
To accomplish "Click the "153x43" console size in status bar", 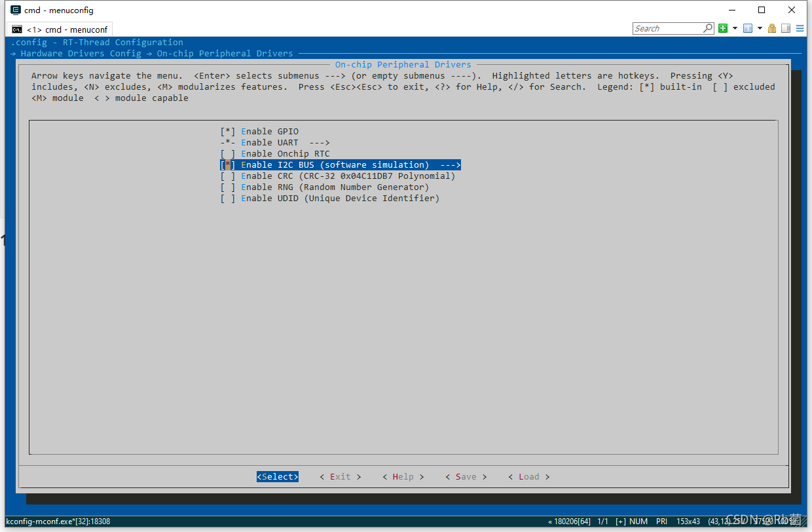I will (688, 522).
